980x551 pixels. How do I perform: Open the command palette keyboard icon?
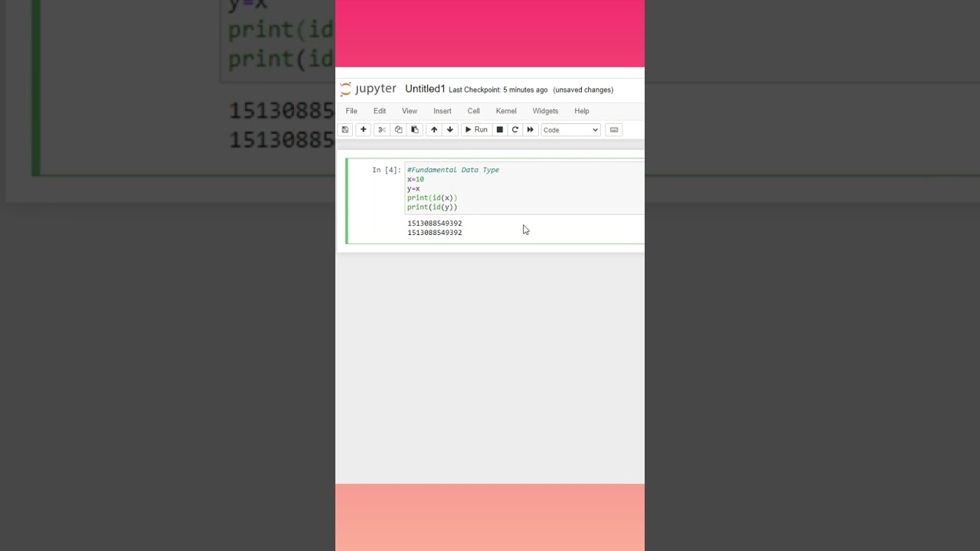point(614,130)
